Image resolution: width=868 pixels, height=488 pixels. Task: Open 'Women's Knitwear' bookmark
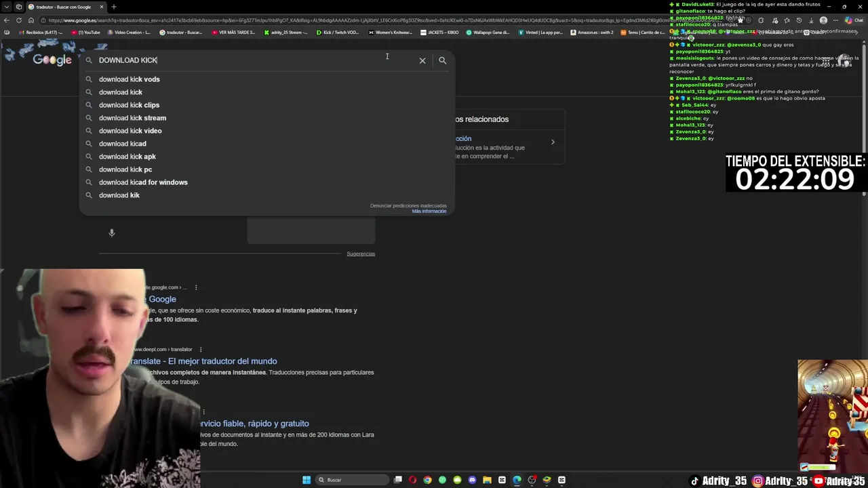390,32
